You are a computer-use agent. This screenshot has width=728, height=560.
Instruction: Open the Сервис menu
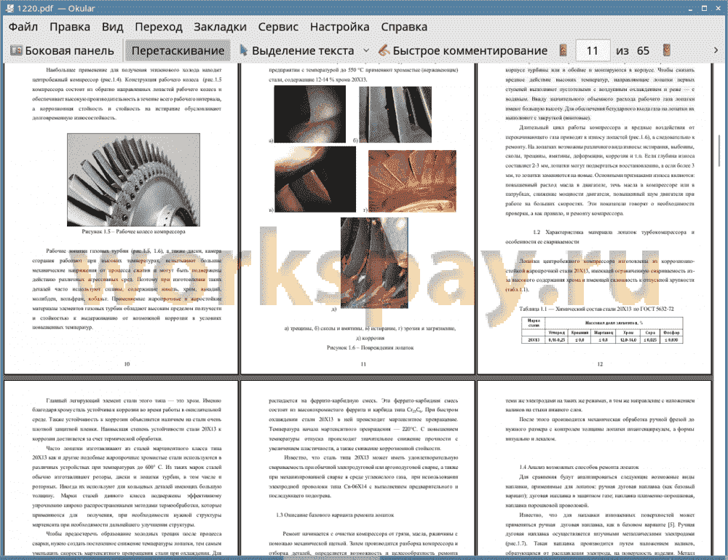coord(278,27)
